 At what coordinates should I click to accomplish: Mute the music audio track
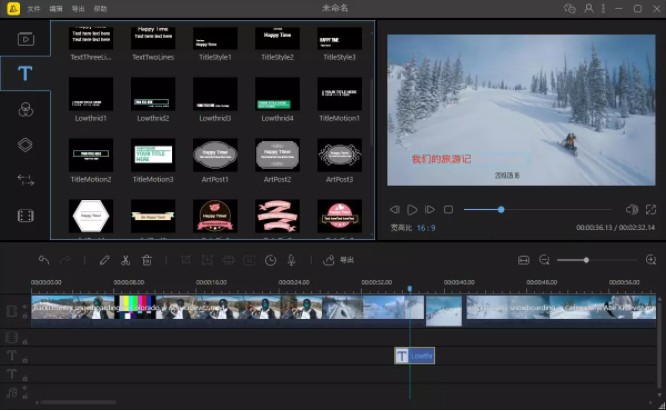(25, 388)
